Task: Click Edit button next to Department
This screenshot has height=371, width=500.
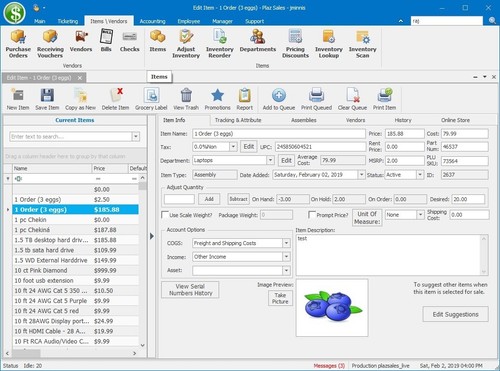Action: pos(286,160)
